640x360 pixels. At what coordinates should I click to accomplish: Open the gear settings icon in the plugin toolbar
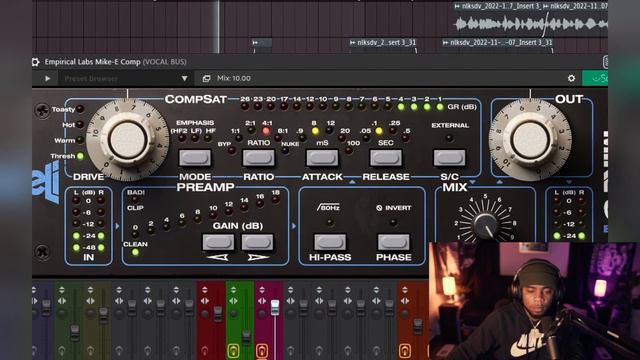[x=571, y=78]
